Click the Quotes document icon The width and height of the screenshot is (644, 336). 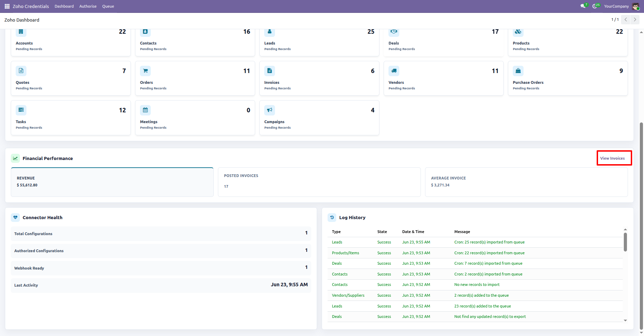pyautogui.click(x=21, y=71)
